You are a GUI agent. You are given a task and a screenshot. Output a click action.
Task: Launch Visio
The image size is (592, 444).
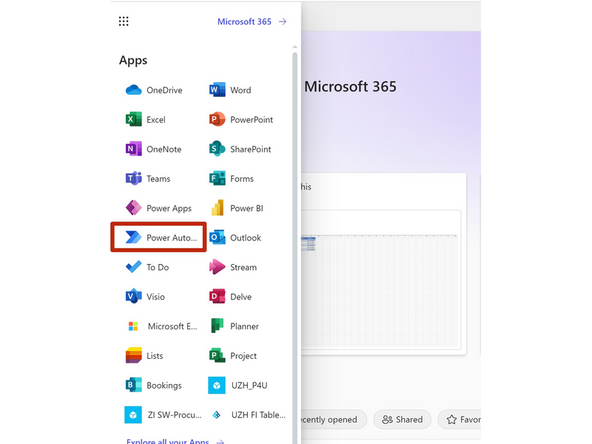(x=145, y=296)
